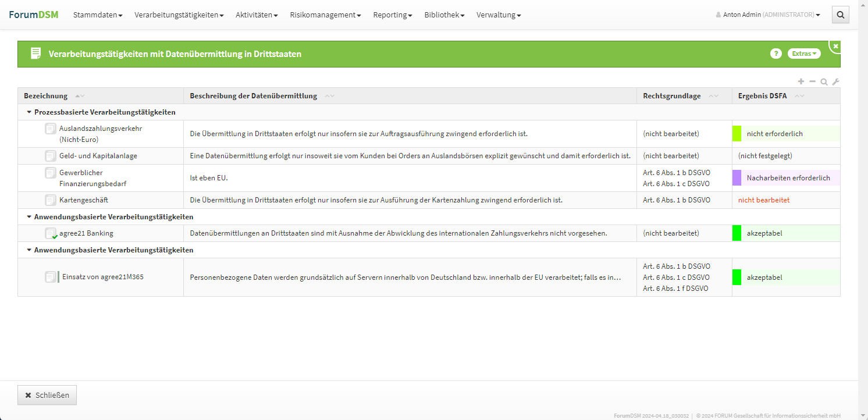Viewport: 868px width, 420px height.
Task: Open the Risikomanagement menu
Action: (325, 15)
